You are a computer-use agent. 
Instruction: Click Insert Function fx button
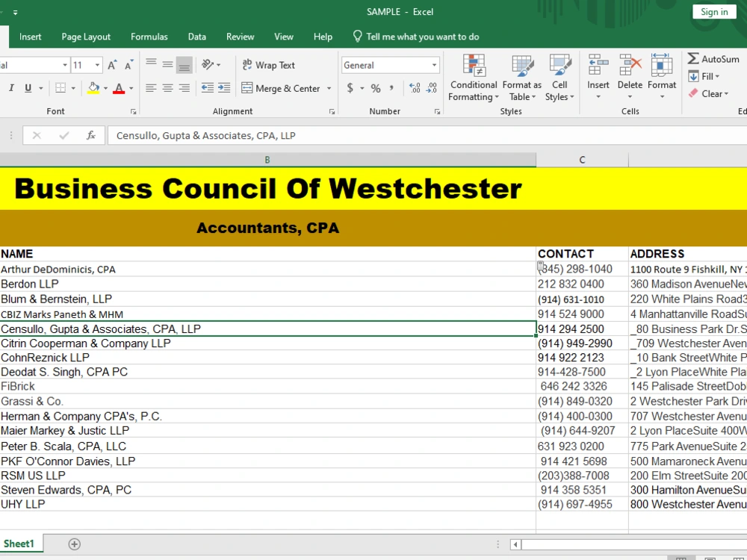[90, 136]
